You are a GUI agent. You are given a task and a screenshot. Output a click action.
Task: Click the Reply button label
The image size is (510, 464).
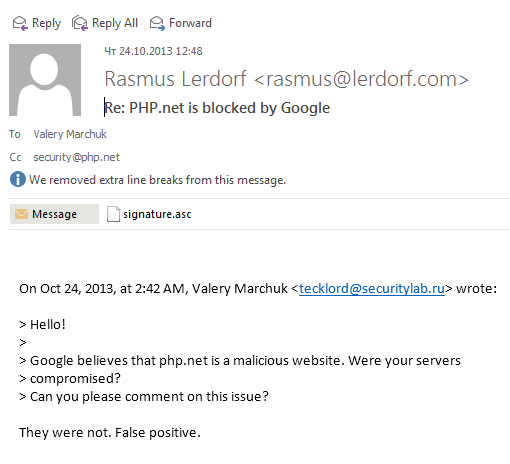(x=46, y=23)
